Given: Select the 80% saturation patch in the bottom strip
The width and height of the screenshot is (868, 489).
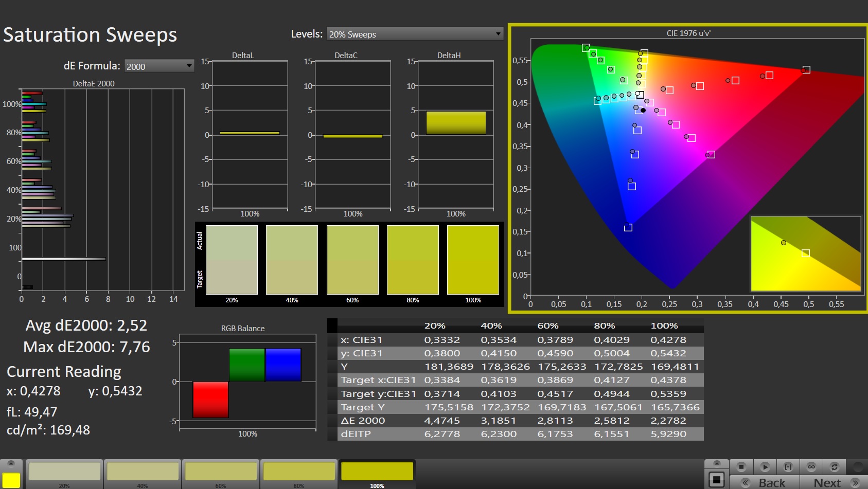Looking at the screenshot, I should [x=299, y=474].
